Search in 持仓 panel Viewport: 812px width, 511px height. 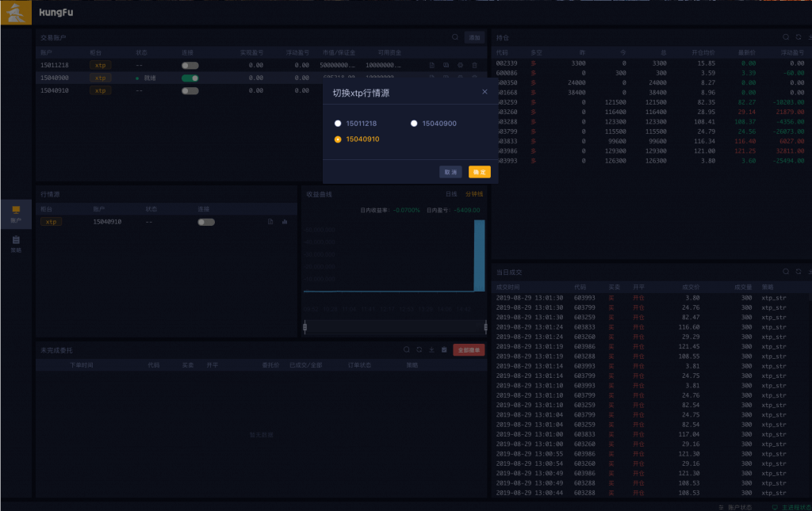coord(786,37)
